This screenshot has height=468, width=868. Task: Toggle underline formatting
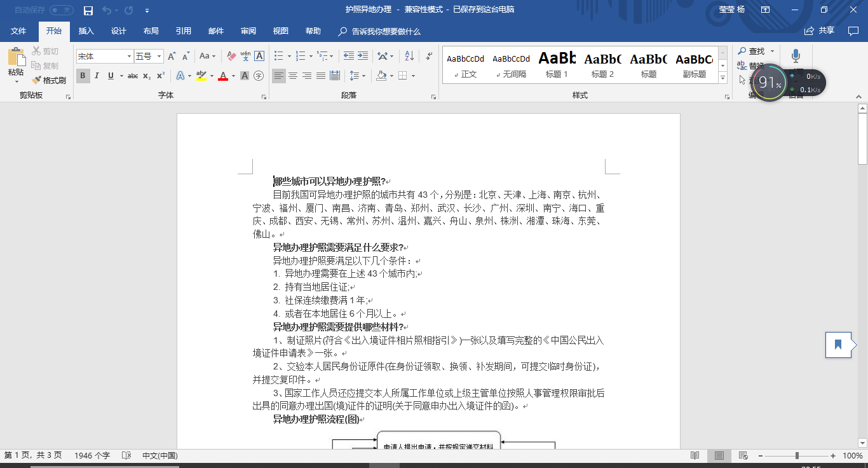[x=111, y=76]
